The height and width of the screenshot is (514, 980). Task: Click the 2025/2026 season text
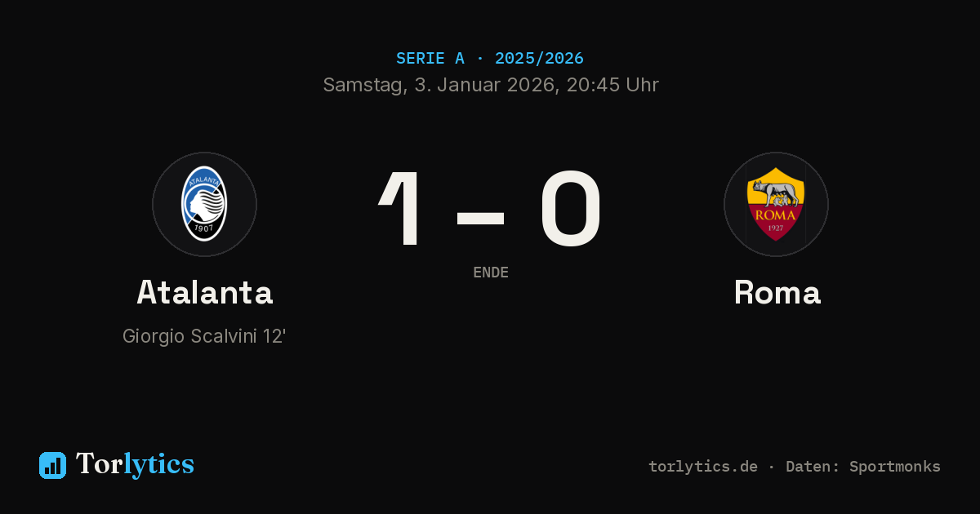click(x=539, y=58)
